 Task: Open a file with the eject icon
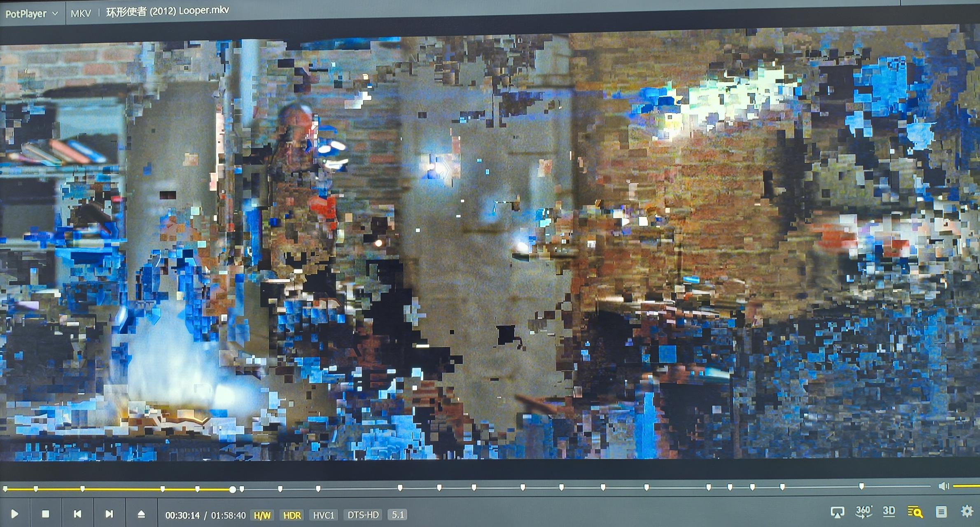[x=141, y=514]
